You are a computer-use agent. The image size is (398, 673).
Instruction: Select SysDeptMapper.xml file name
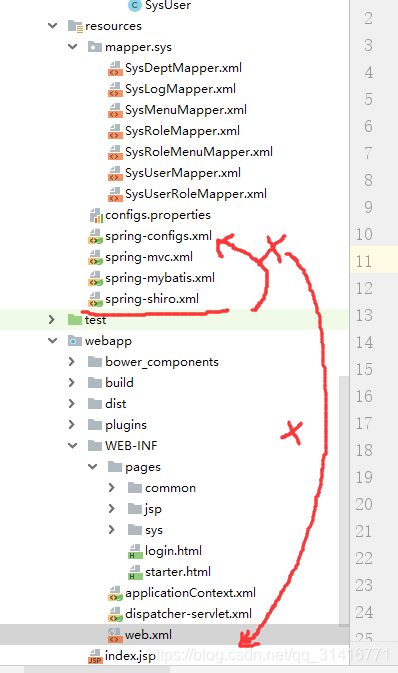click(x=183, y=68)
